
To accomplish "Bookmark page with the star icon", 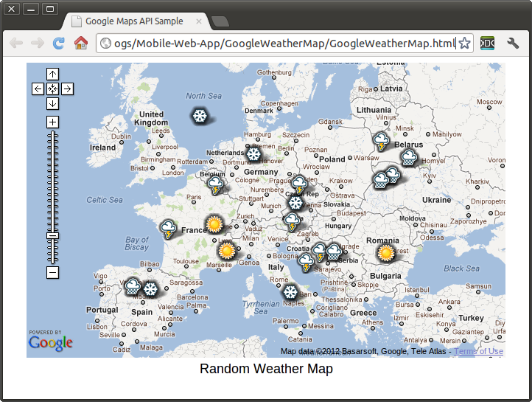I will pyautogui.click(x=464, y=43).
